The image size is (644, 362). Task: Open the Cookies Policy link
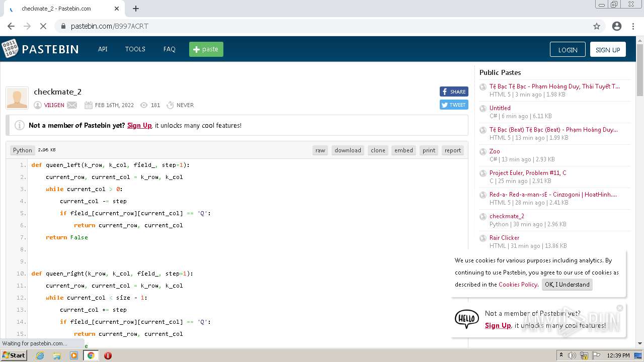pos(518,285)
